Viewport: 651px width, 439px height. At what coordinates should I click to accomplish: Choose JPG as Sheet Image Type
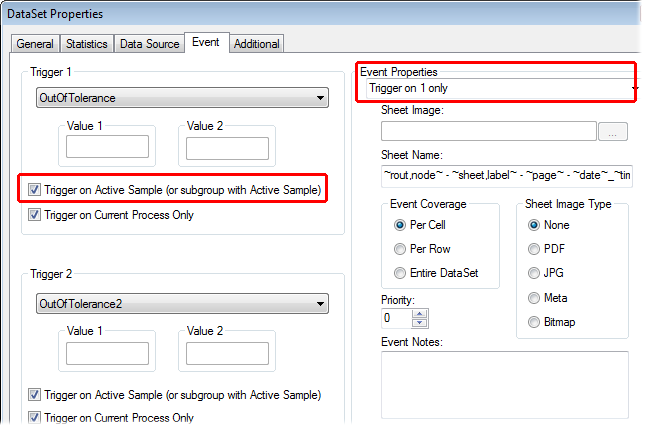tap(534, 273)
